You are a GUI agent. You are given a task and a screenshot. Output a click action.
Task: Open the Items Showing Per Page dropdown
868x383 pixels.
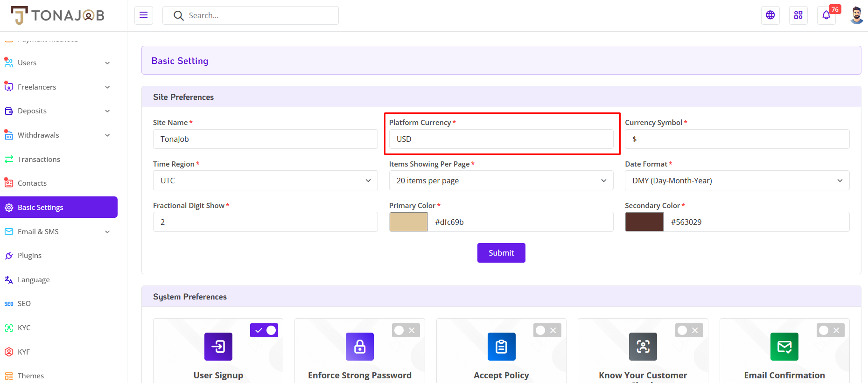pos(501,181)
